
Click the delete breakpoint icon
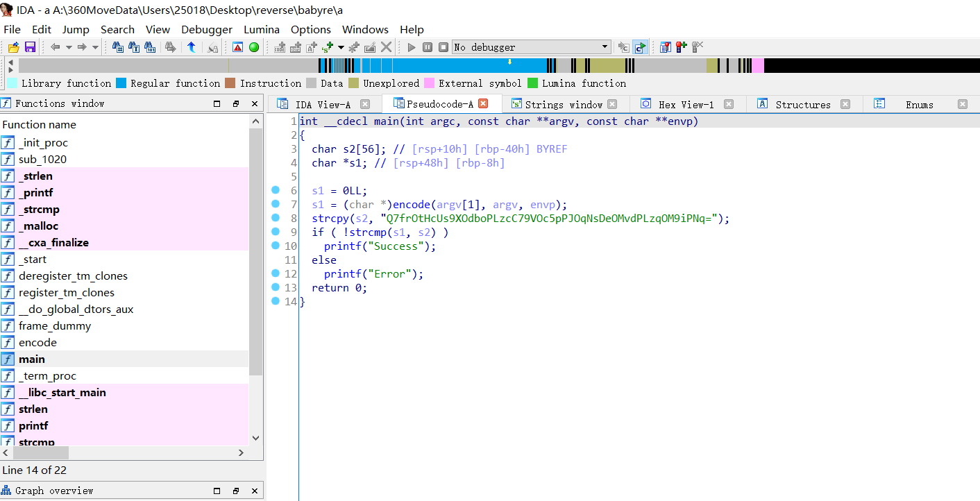point(698,47)
